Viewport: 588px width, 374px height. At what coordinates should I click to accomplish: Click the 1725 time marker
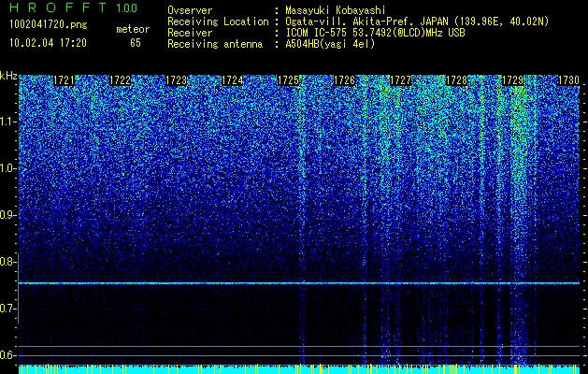tap(288, 80)
